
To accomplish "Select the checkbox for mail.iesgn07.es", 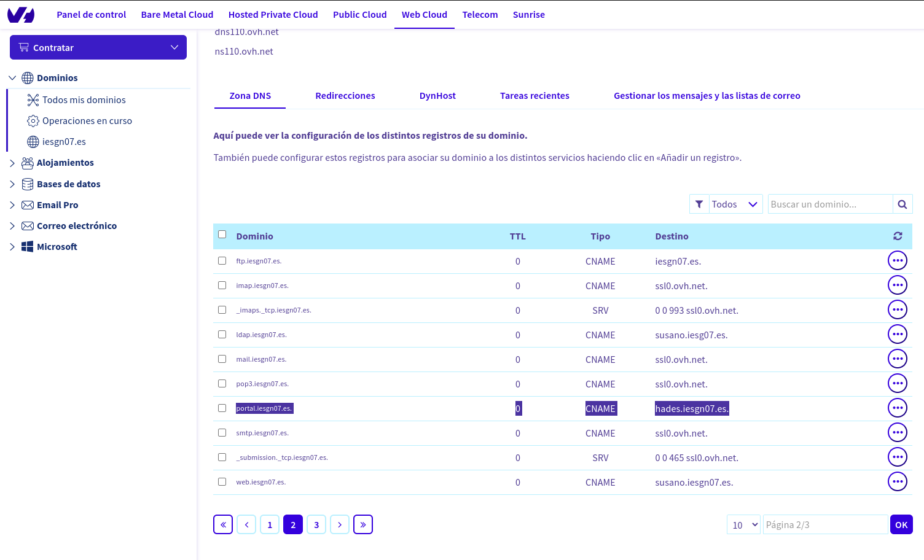I will click(x=222, y=359).
